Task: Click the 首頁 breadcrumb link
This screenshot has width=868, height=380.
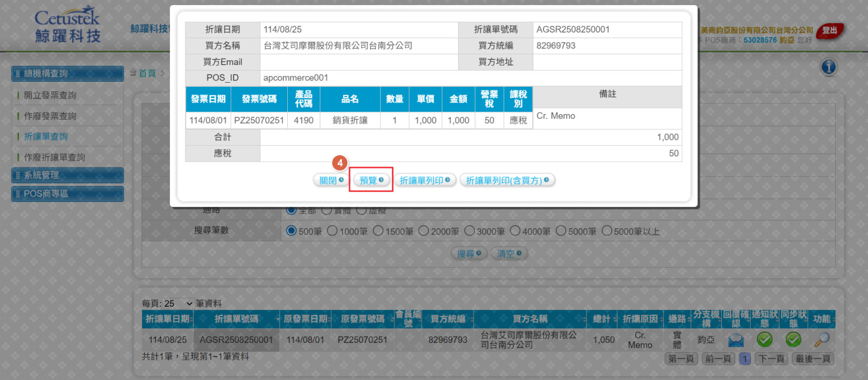Action: (x=147, y=73)
